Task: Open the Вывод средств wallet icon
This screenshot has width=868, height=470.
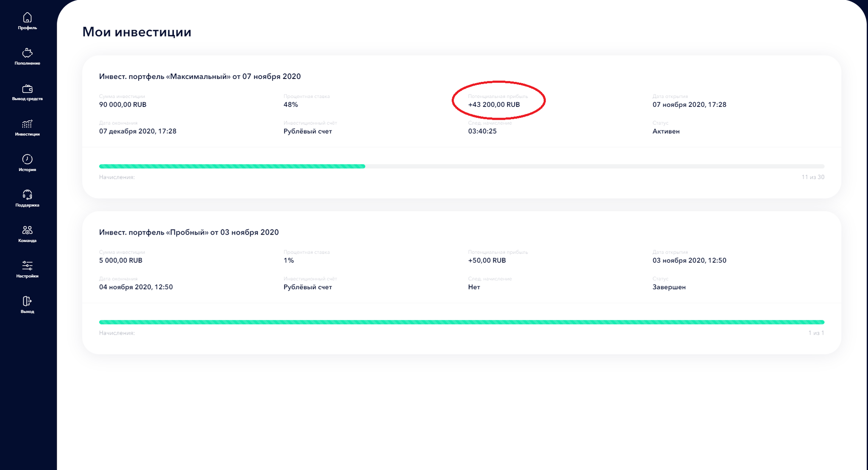Action: click(x=27, y=89)
